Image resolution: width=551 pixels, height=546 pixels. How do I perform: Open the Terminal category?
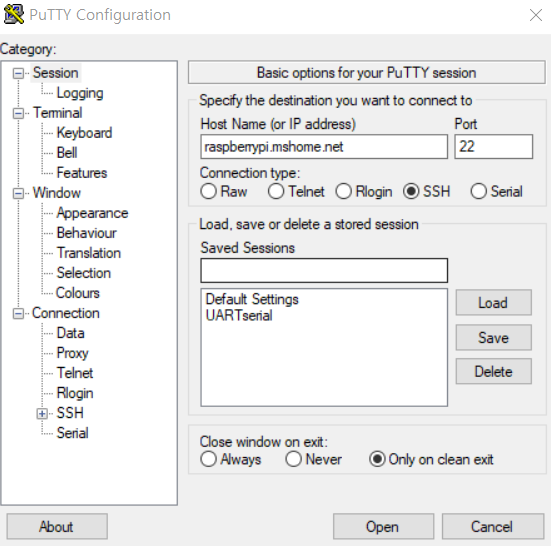point(58,113)
